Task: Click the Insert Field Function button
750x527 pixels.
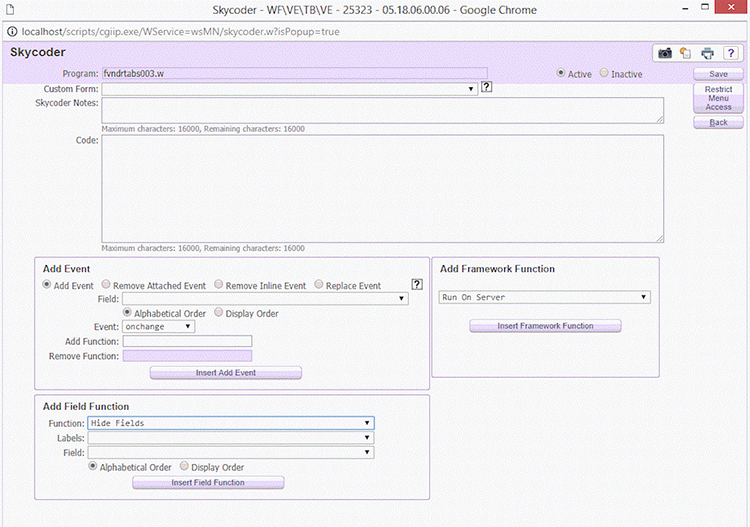Action: (208, 483)
